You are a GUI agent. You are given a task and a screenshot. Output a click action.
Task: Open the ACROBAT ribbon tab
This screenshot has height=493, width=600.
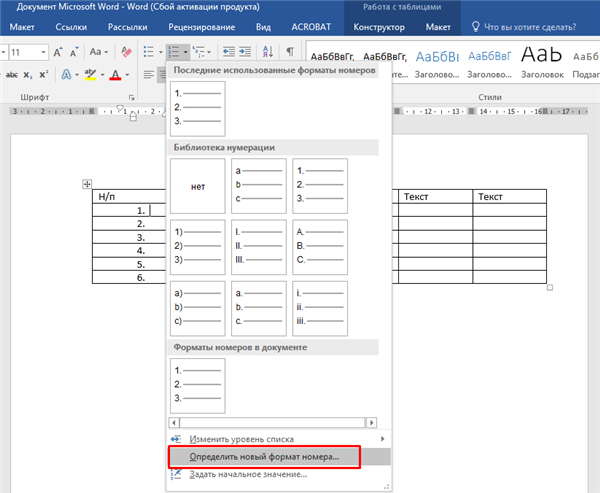point(311,27)
